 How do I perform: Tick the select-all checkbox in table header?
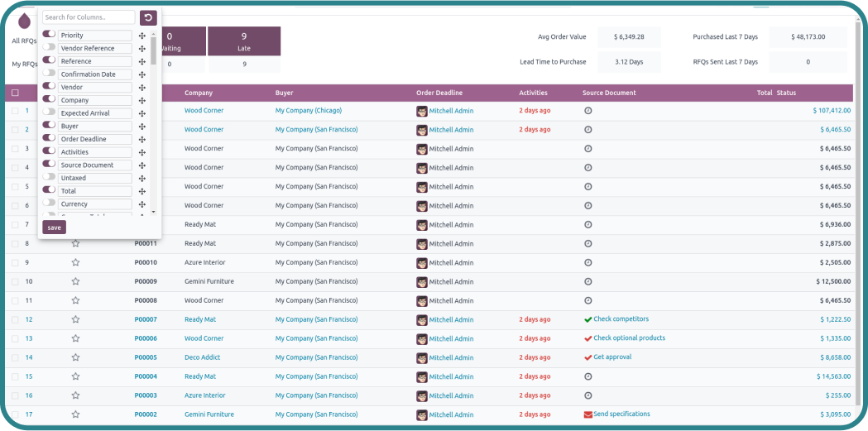15,93
